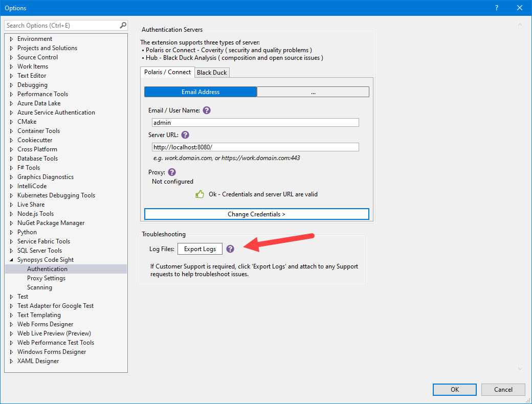The width and height of the screenshot is (532, 404).
Task: Collapse the Synopsys Code Sight node
Action: 11,259
